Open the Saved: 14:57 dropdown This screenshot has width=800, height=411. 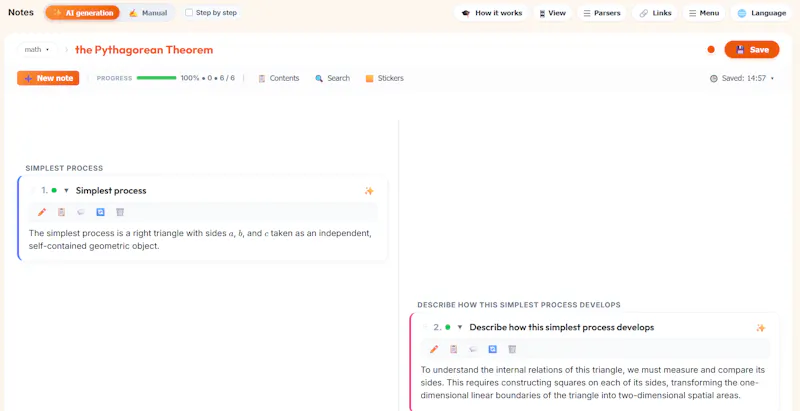coord(742,79)
